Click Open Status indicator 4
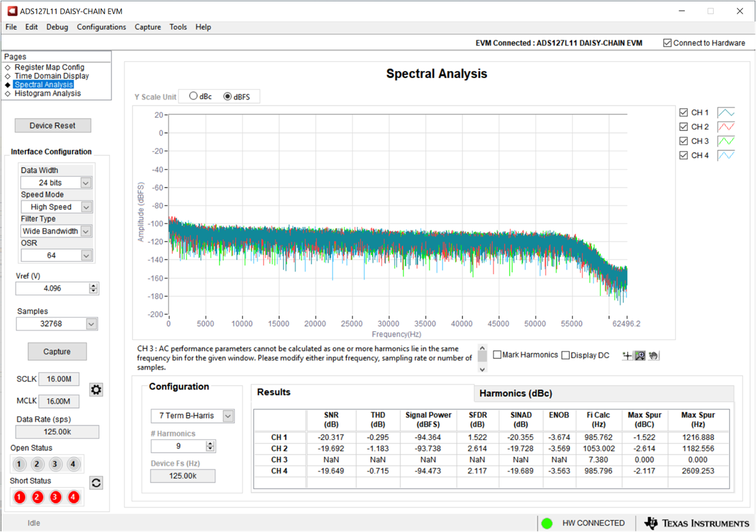 (73, 465)
